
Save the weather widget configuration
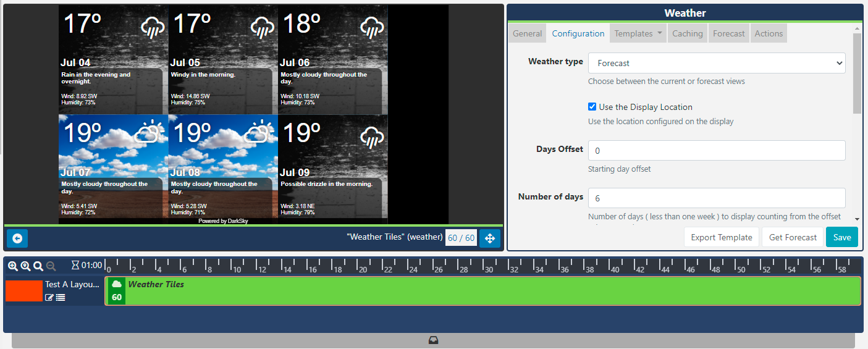click(x=842, y=237)
